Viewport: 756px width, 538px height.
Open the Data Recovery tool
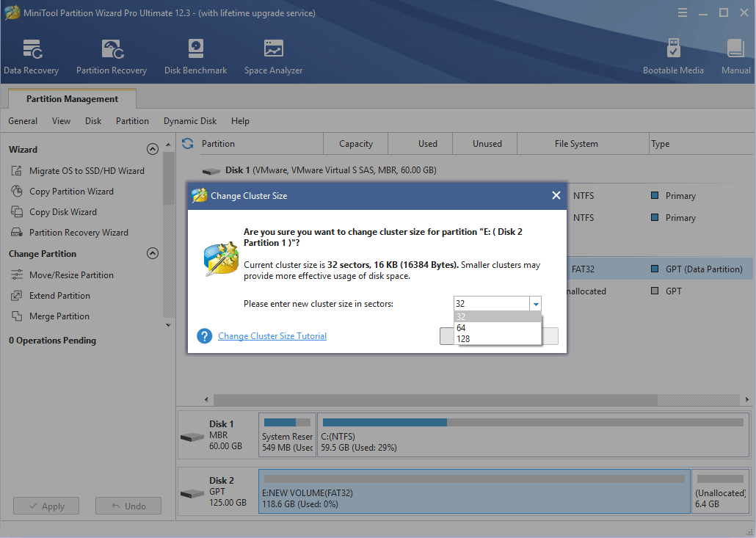pyautogui.click(x=31, y=57)
